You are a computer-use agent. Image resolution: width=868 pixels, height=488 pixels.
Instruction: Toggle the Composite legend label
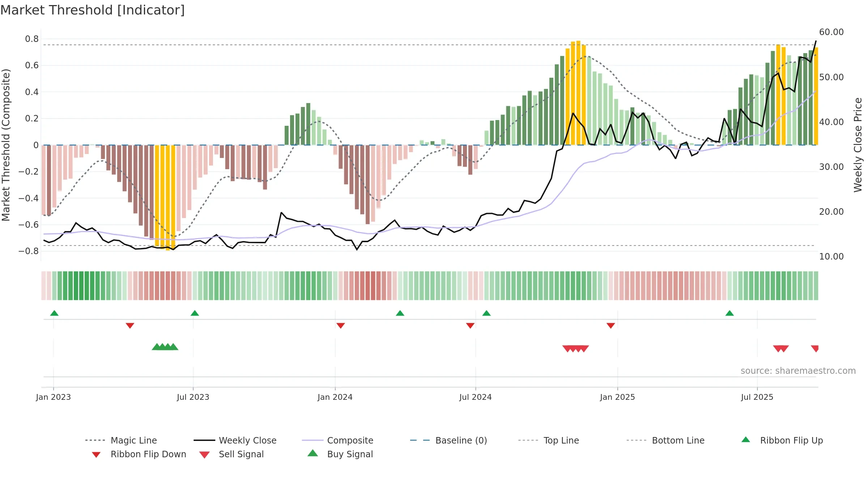tap(350, 440)
